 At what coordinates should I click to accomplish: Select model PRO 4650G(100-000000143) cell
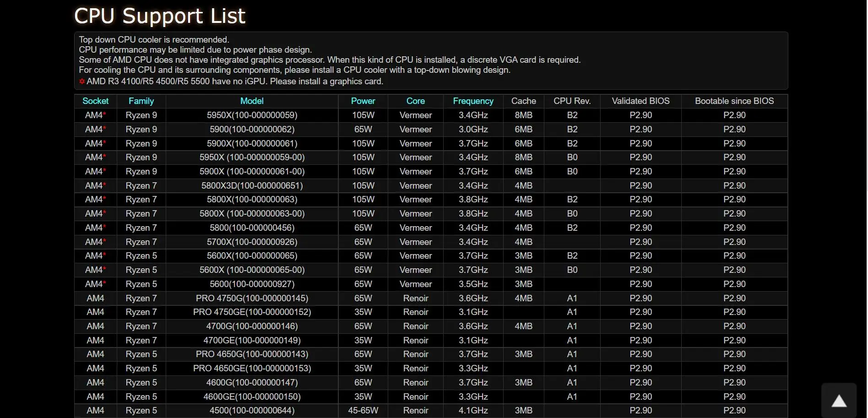tap(252, 354)
